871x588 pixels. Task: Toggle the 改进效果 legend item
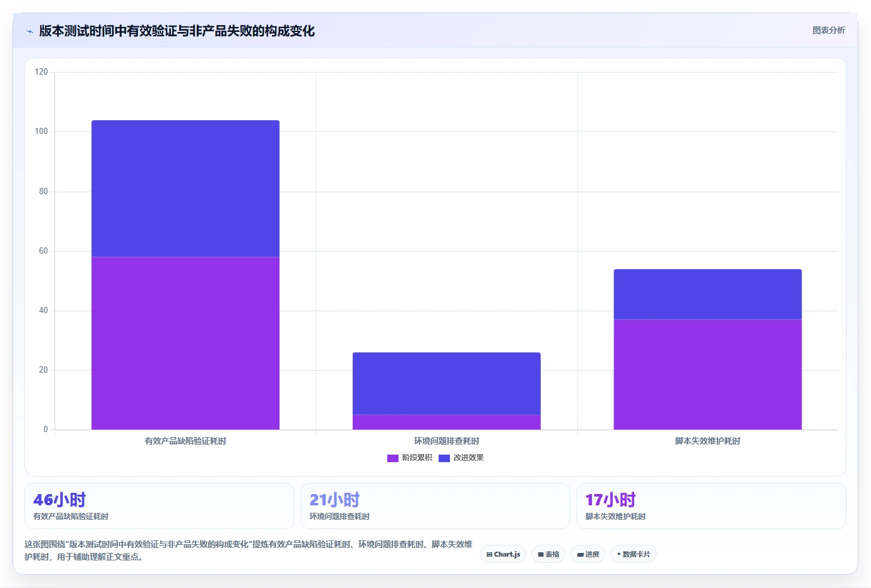coord(461,458)
